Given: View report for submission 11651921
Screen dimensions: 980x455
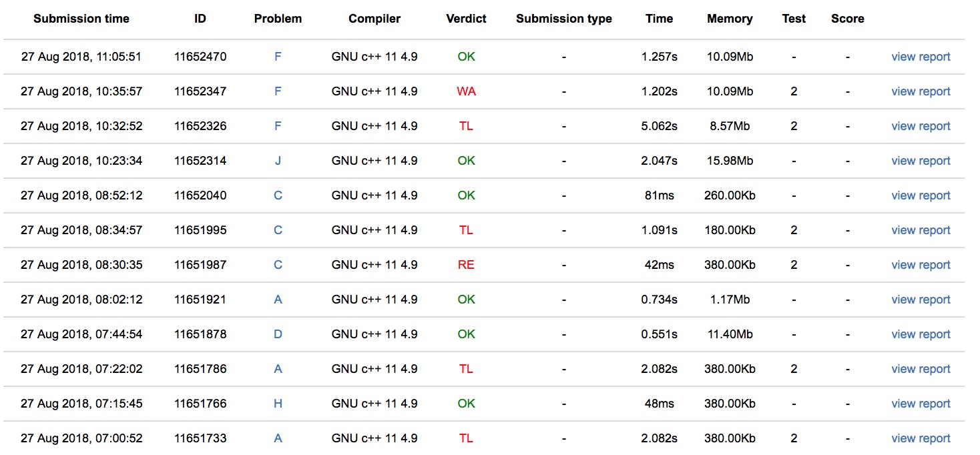Looking at the screenshot, I should 921,300.
